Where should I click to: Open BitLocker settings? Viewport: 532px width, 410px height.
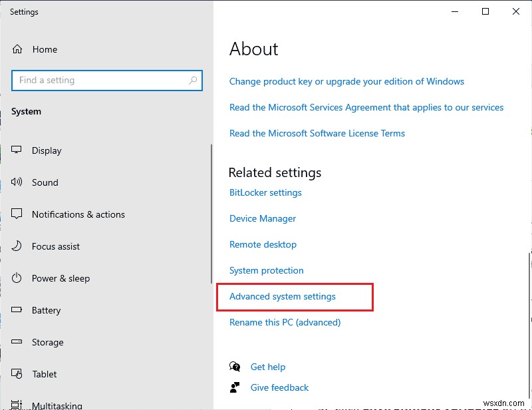coord(265,192)
